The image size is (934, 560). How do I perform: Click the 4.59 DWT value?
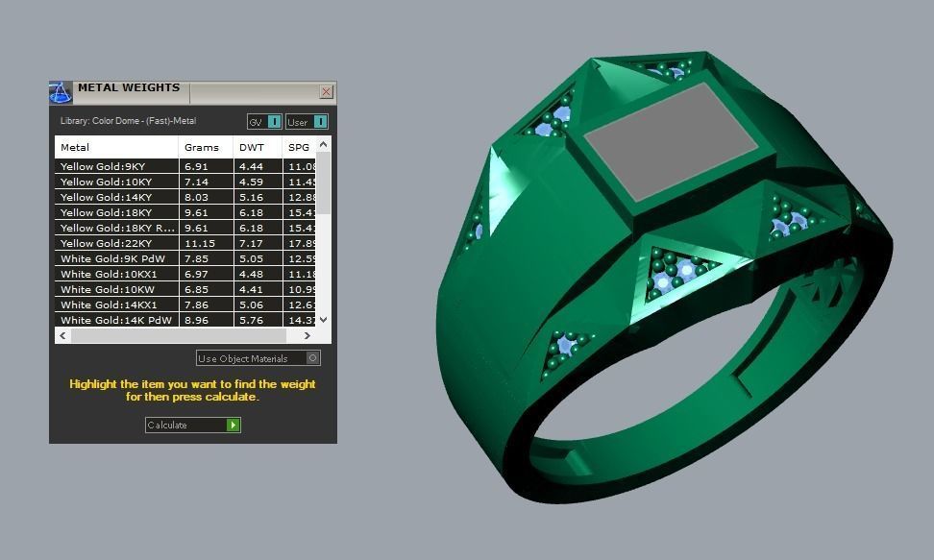(x=251, y=182)
